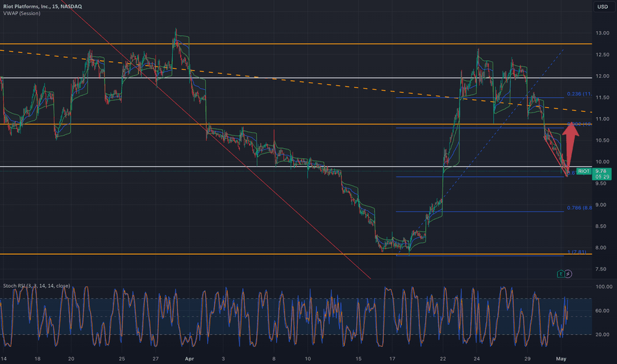Click 10.00 on the price axis

pos(602,161)
